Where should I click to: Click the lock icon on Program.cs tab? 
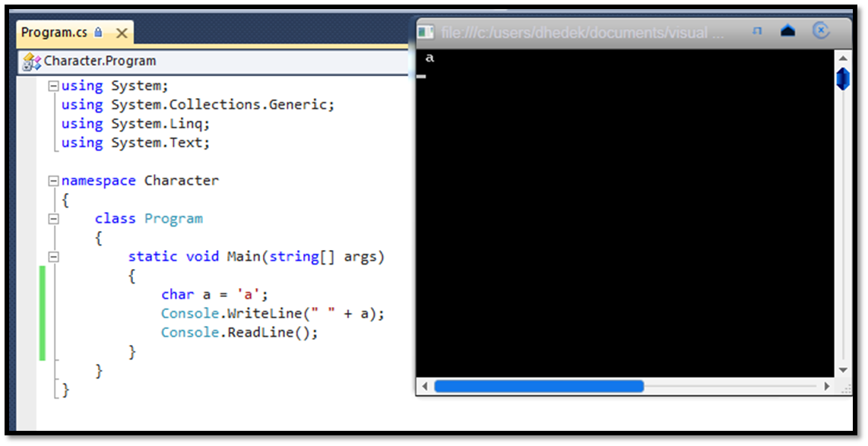(x=99, y=32)
